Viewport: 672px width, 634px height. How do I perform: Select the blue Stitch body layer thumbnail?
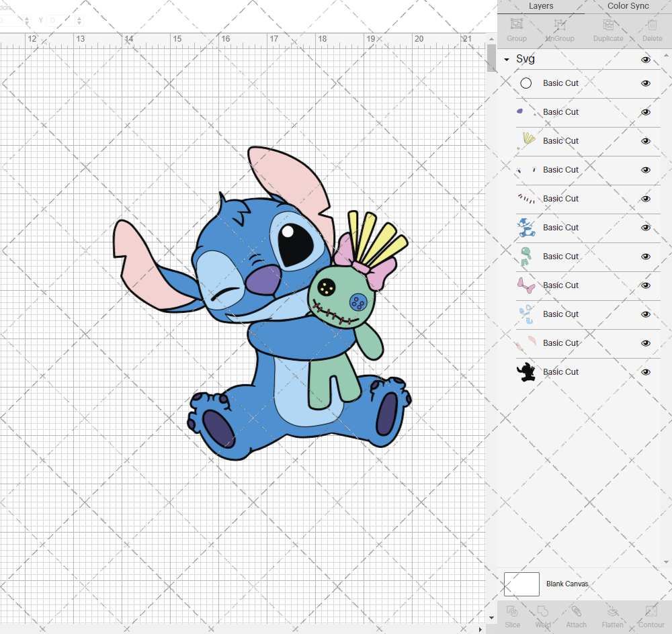click(526, 228)
